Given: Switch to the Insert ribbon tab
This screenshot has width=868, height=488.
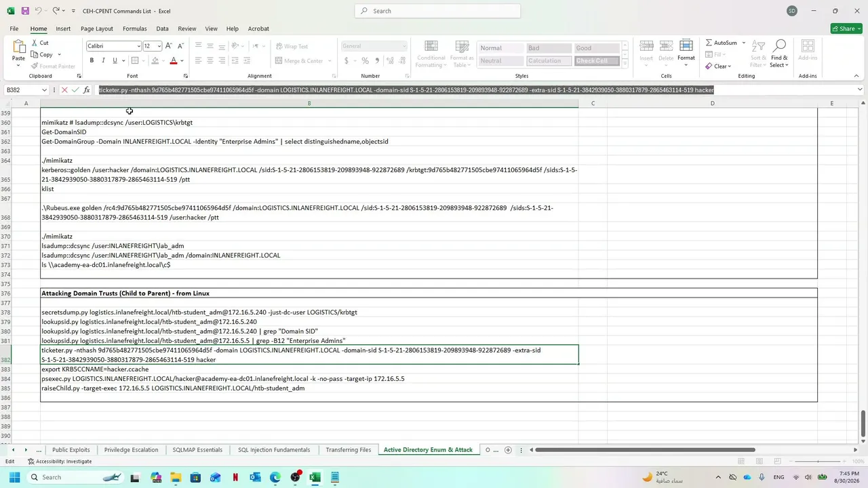Looking at the screenshot, I should click(x=63, y=28).
